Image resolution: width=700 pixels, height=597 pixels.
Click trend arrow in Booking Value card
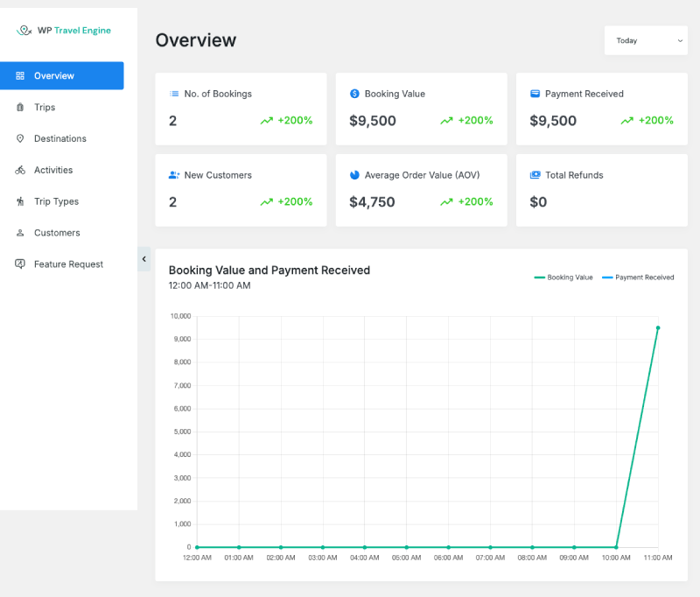click(446, 121)
